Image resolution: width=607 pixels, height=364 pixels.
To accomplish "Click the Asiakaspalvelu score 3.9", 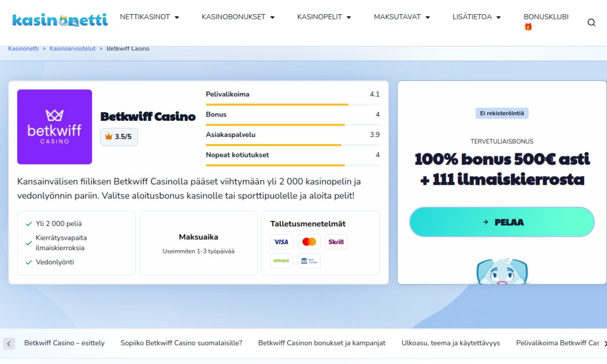I will (375, 135).
